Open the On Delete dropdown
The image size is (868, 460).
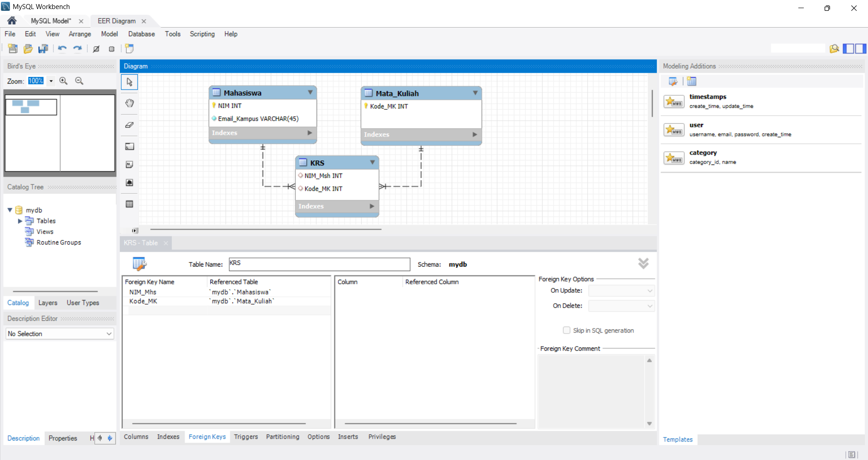621,306
